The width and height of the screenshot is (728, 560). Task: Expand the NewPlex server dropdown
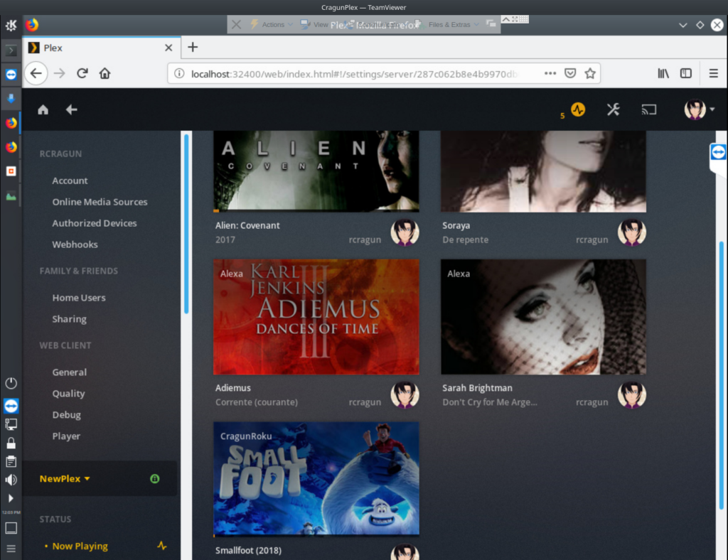click(65, 479)
